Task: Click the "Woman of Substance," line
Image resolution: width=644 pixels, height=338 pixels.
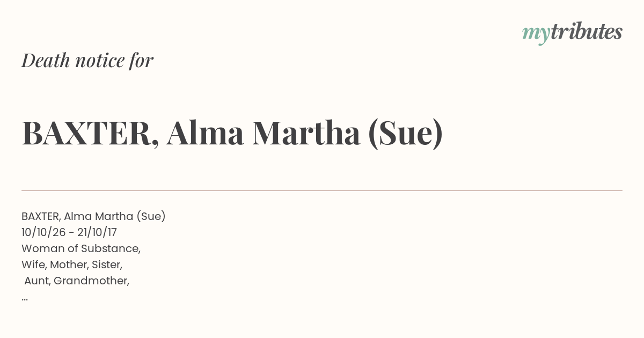Action: click(x=81, y=248)
